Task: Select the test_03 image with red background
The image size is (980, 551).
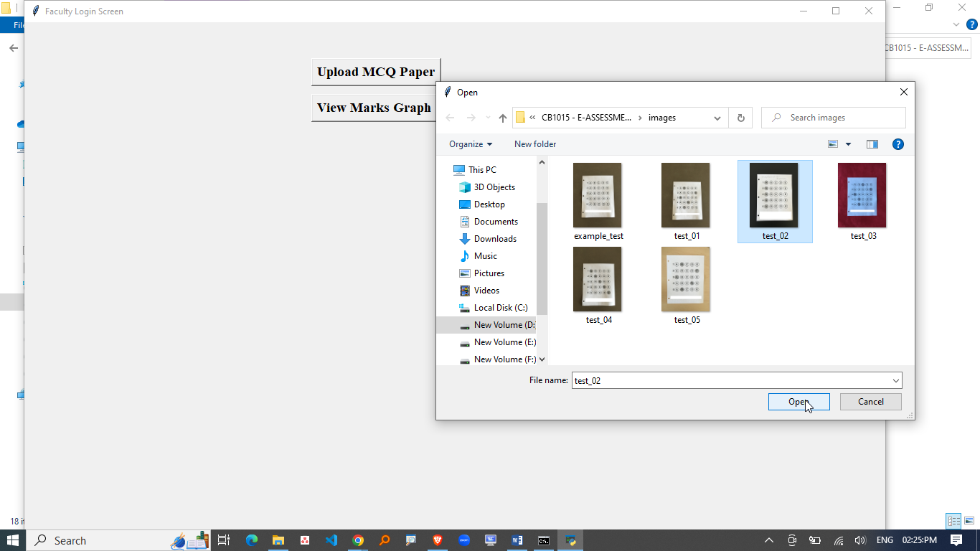Action: (863, 202)
